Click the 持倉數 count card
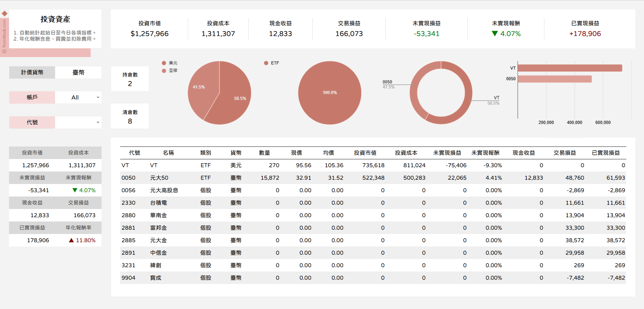Screen dimensions: 644x309 (130, 79)
